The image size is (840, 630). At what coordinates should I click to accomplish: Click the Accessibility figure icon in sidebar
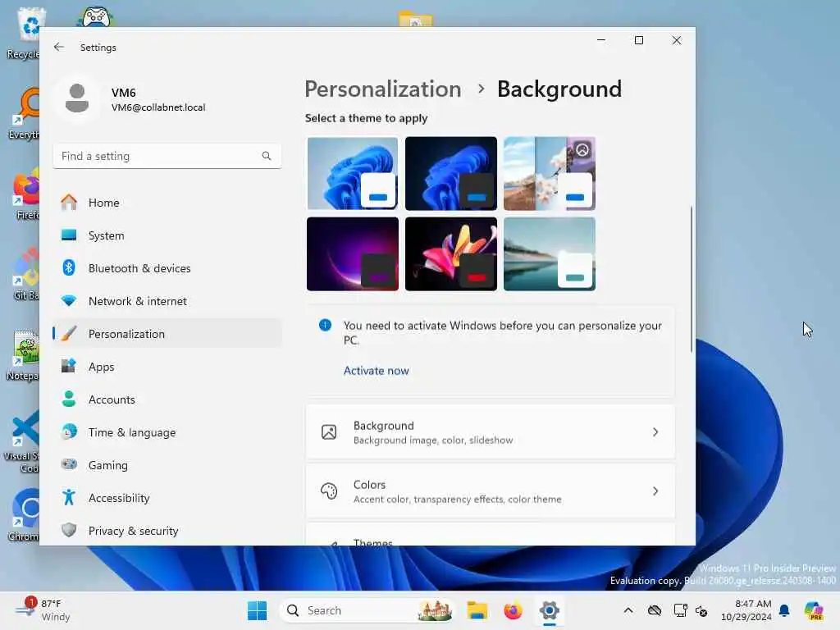(69, 498)
